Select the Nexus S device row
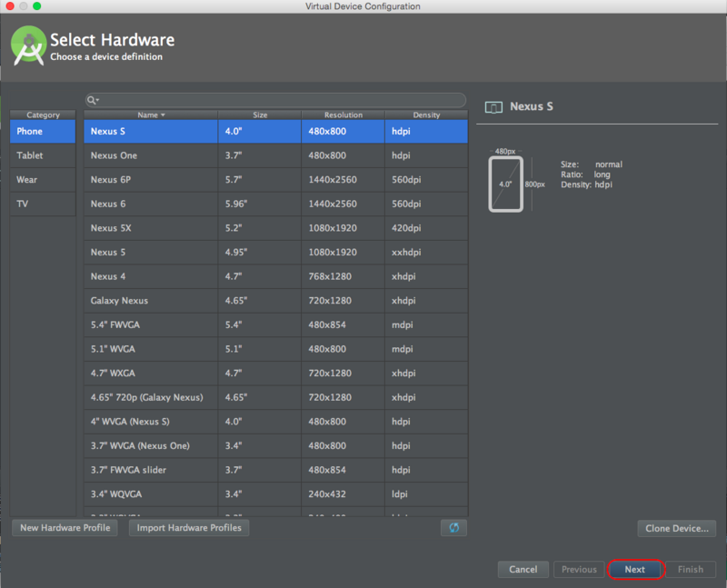Viewport: 727px width, 588px height. coord(276,131)
